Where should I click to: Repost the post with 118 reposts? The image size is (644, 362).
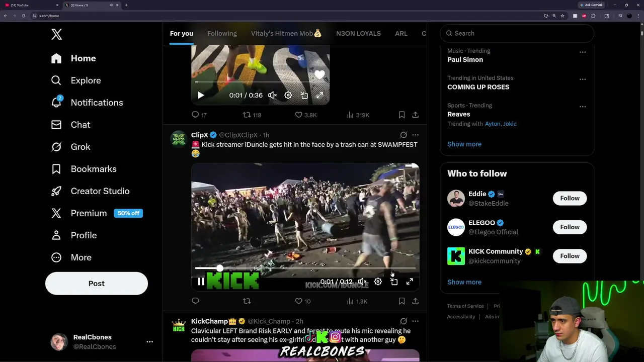[x=252, y=115]
